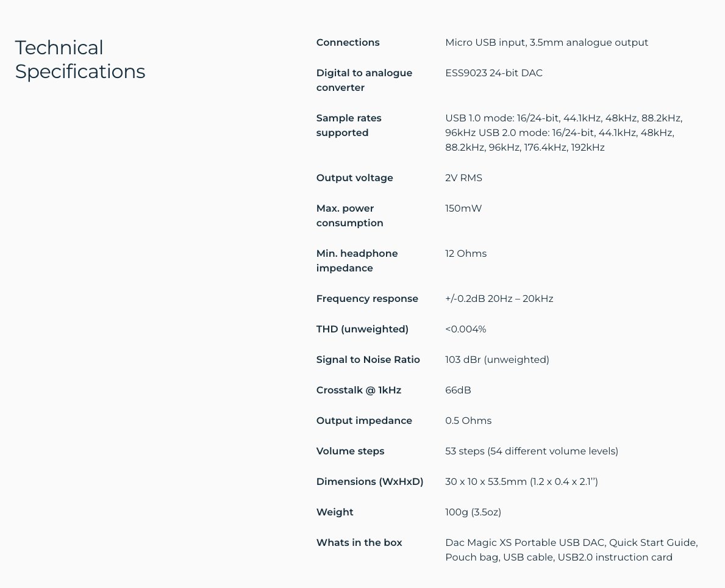Click the Technical Specifications heading
This screenshot has width=725, height=588.
(x=80, y=59)
